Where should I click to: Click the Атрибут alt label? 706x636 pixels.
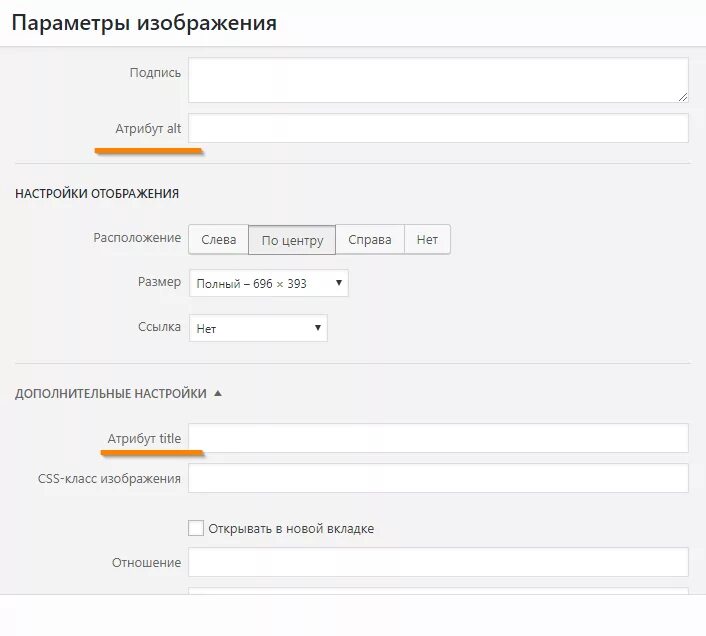[x=148, y=129]
